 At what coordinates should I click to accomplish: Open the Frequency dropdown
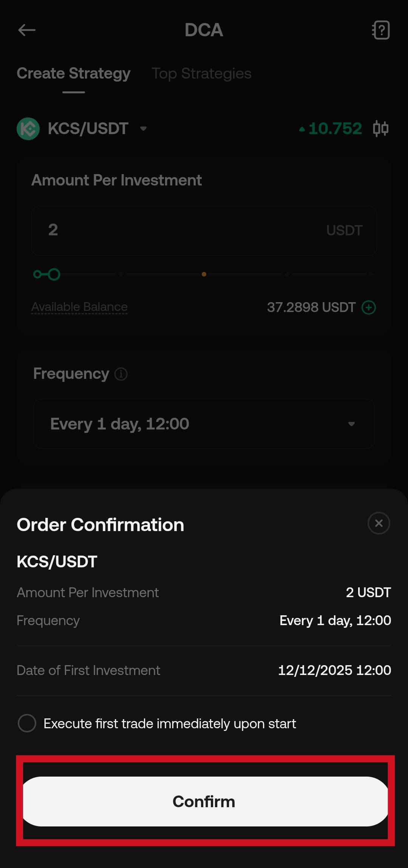click(x=204, y=424)
